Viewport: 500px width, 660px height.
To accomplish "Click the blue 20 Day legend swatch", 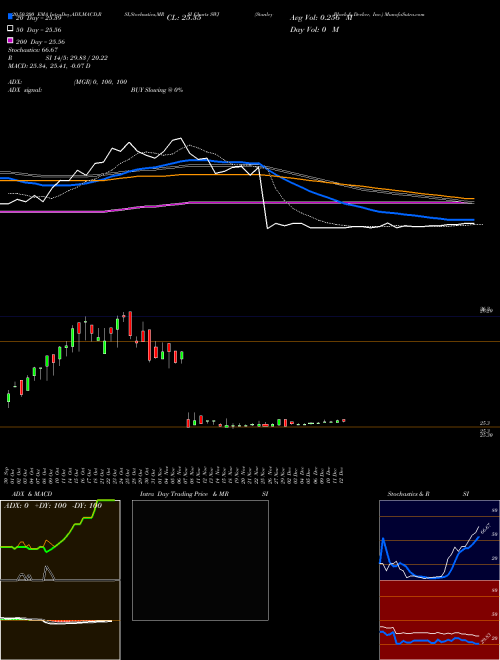I will click(x=11, y=17).
